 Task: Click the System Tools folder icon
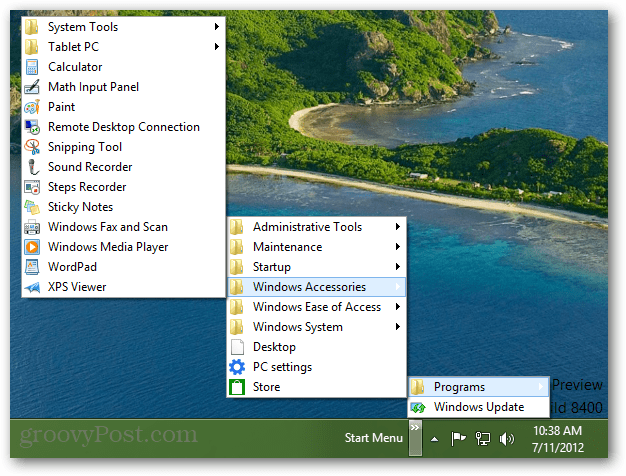point(32,27)
